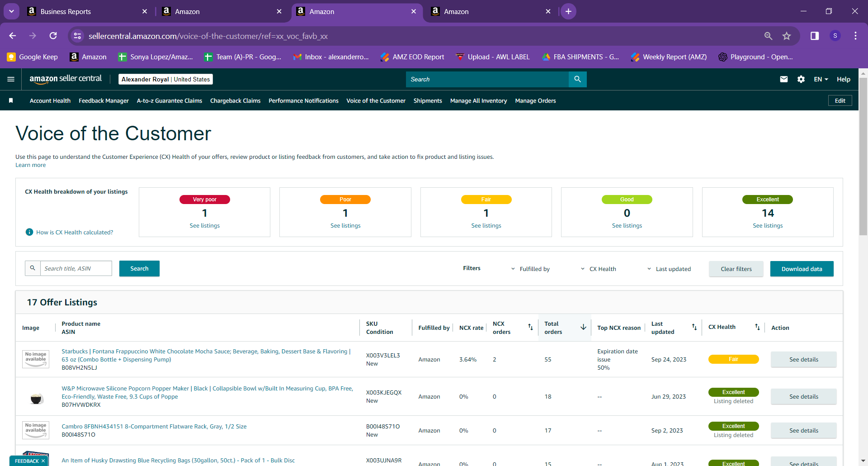Switch to Business Reports browser tab

point(87,11)
